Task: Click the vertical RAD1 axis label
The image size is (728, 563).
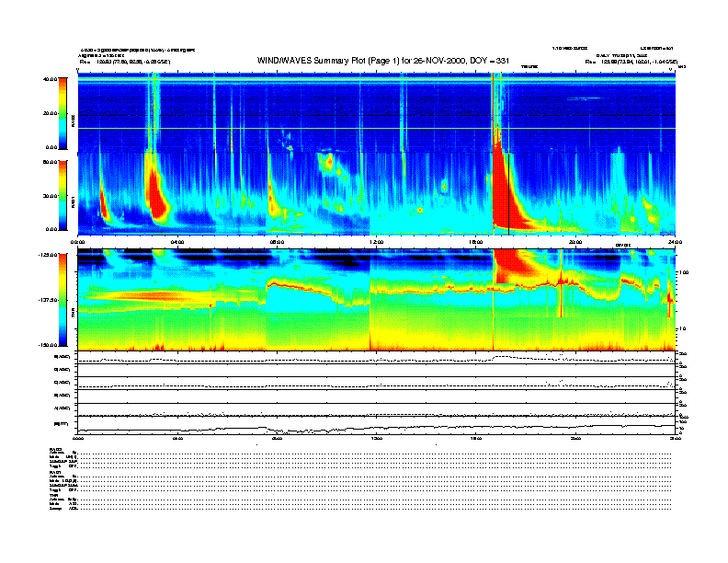Action: [74, 202]
